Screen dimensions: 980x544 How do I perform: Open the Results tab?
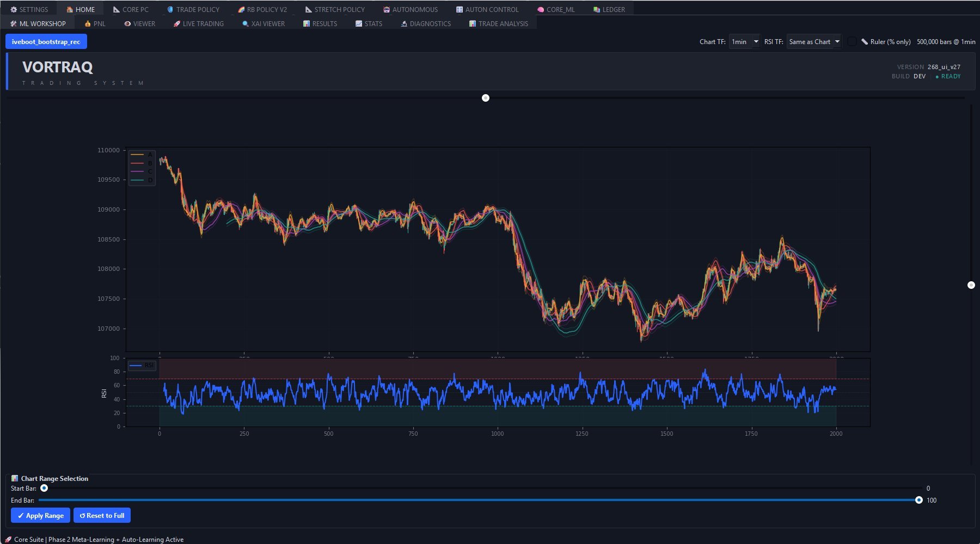(x=320, y=24)
